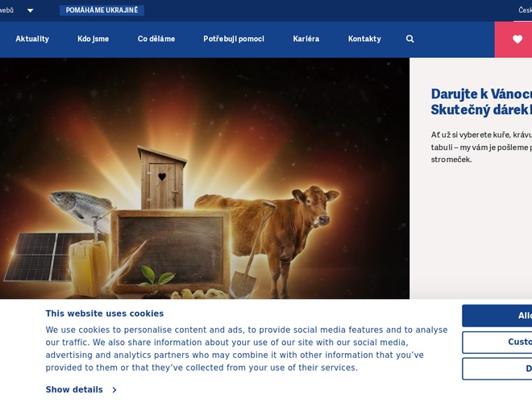The height and width of the screenshot is (403, 532).
Task: Click the Customize cookies button
Action: point(497,342)
